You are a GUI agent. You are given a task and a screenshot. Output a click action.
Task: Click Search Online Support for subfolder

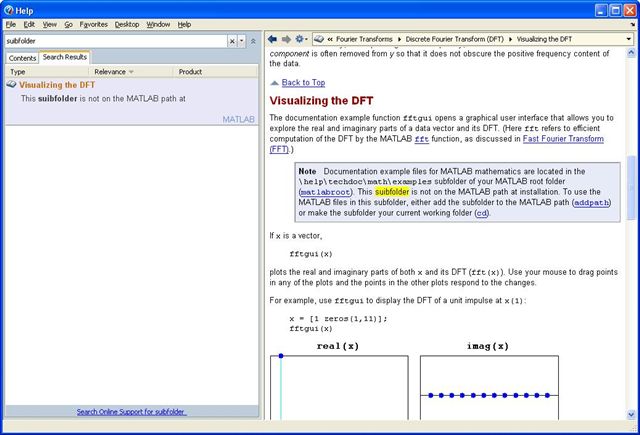(x=131, y=411)
